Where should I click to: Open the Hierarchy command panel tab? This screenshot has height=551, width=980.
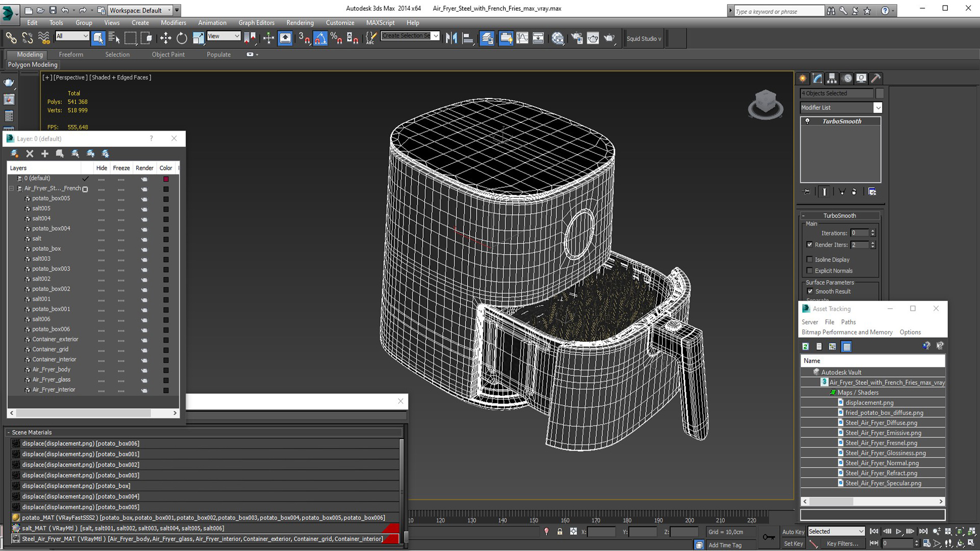832,78
